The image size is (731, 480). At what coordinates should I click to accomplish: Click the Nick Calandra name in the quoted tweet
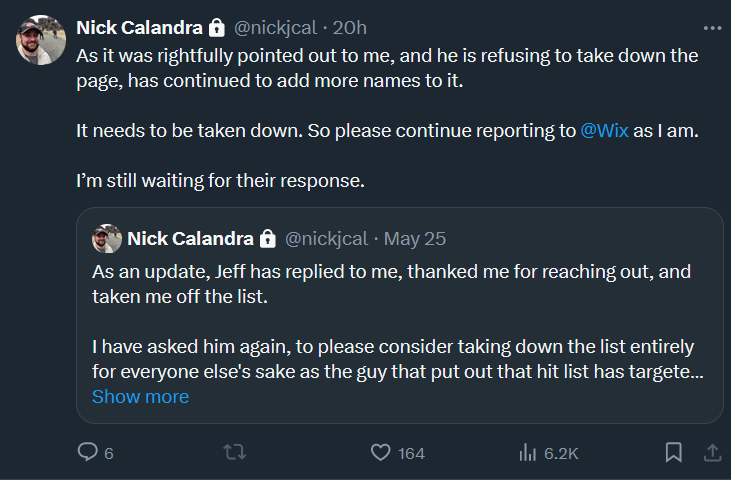click(190, 239)
